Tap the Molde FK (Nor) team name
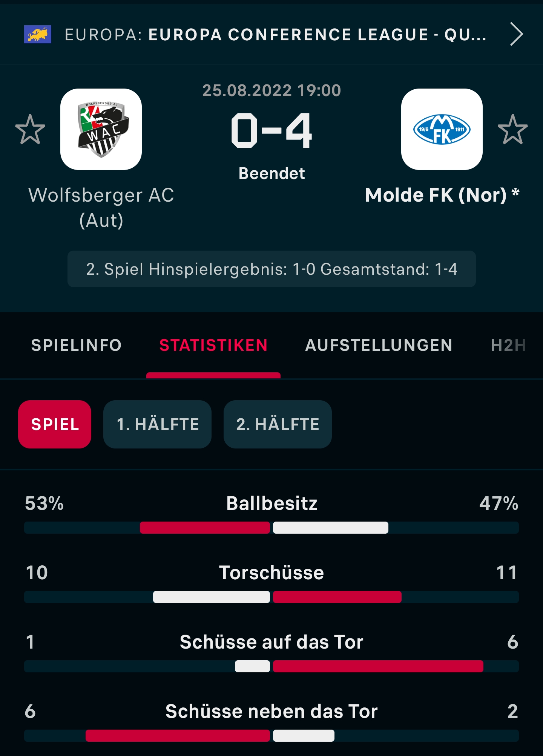 click(442, 195)
